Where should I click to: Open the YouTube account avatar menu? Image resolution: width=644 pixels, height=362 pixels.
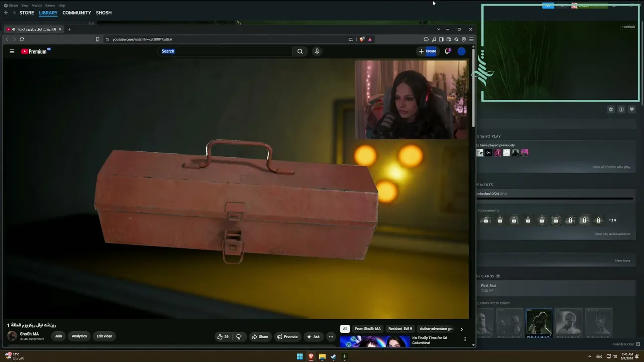point(461,51)
